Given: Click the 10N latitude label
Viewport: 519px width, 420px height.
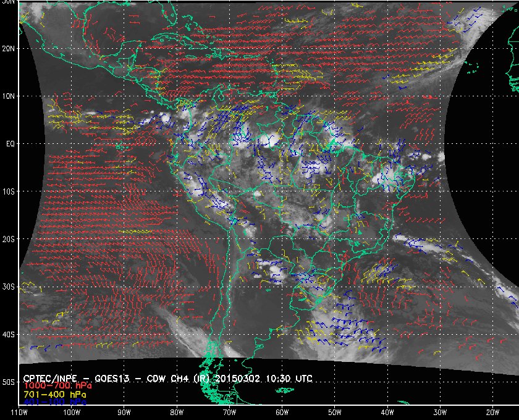Looking at the screenshot, I should 8,96.
